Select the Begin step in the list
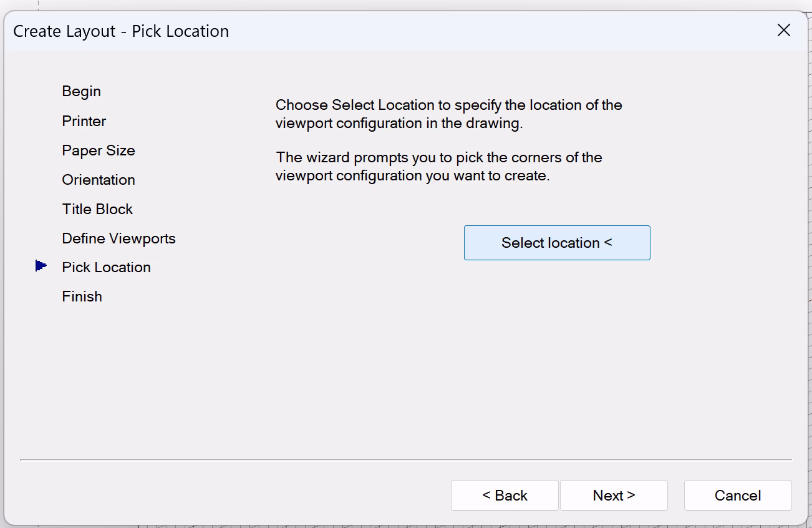Screen dimensions: 812x528 [x=82, y=92]
